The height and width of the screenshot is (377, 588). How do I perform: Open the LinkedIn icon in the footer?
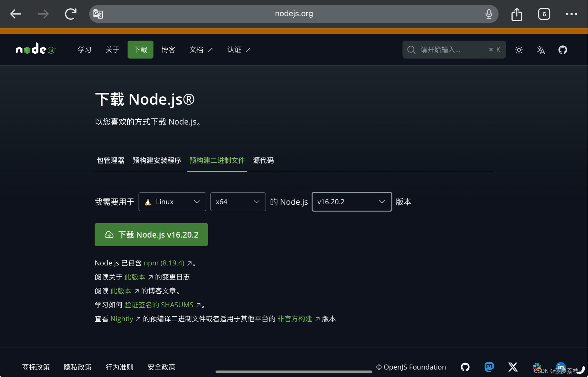coord(560,367)
